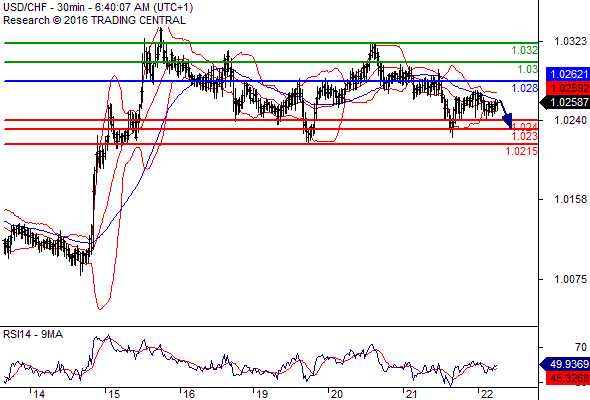Select the blue 1.028 pivot label
This screenshot has width=590, height=400.
[x=525, y=88]
